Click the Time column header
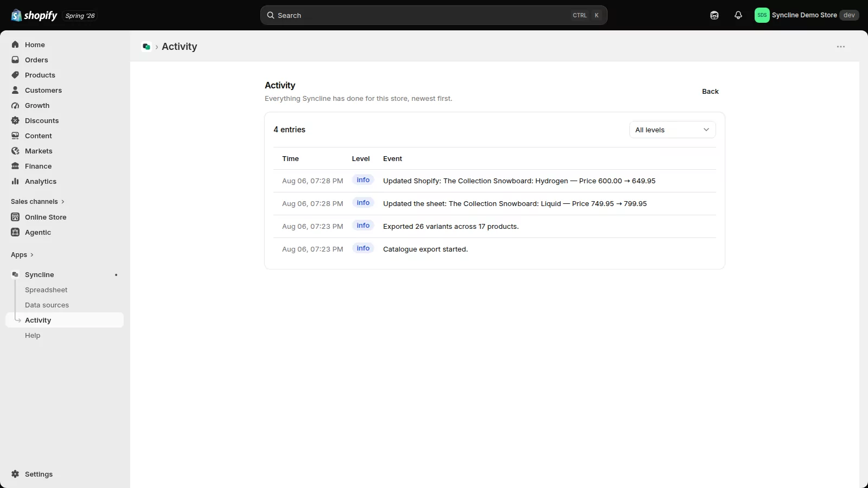Viewport: 868px width, 488px height. point(290,158)
